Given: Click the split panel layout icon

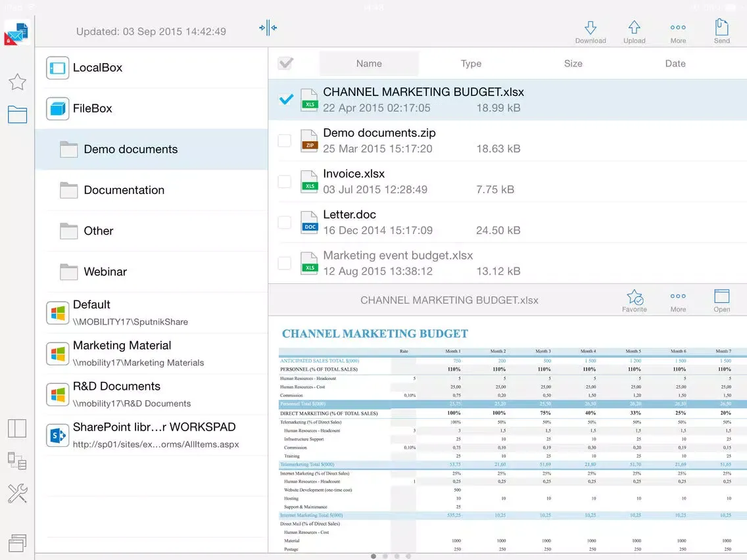Looking at the screenshot, I should [17, 428].
